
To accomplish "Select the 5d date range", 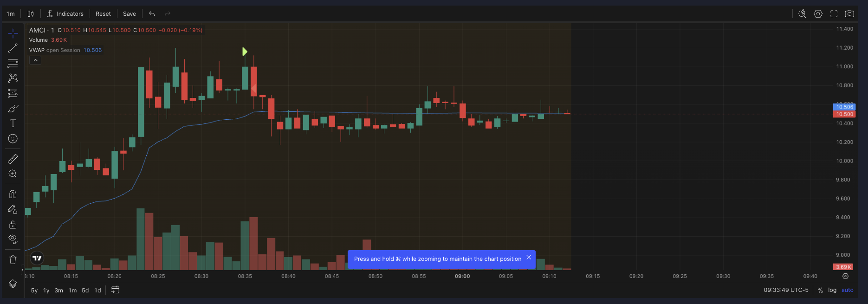I will pos(85,291).
